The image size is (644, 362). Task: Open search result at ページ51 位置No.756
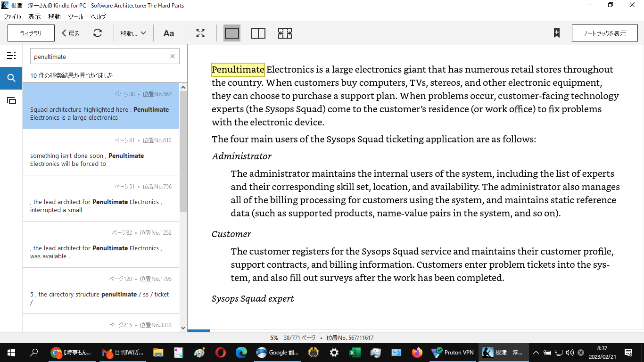pyautogui.click(x=101, y=198)
